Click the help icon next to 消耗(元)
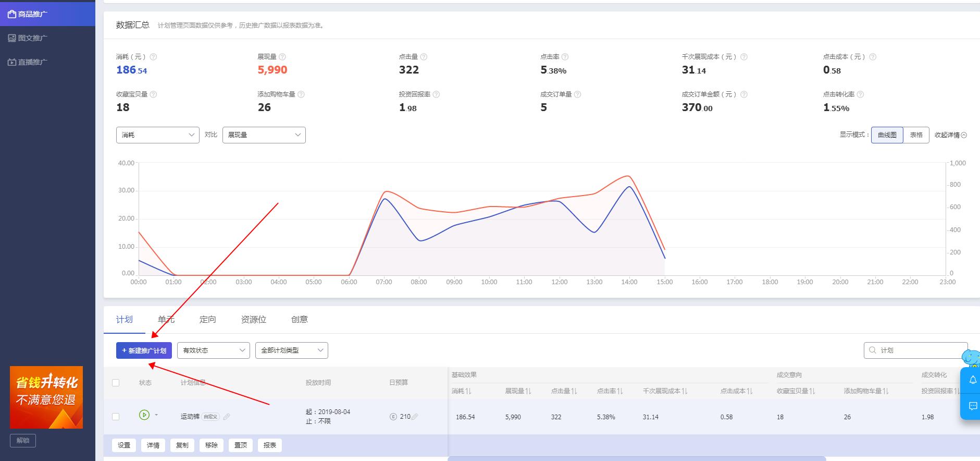 pos(153,57)
